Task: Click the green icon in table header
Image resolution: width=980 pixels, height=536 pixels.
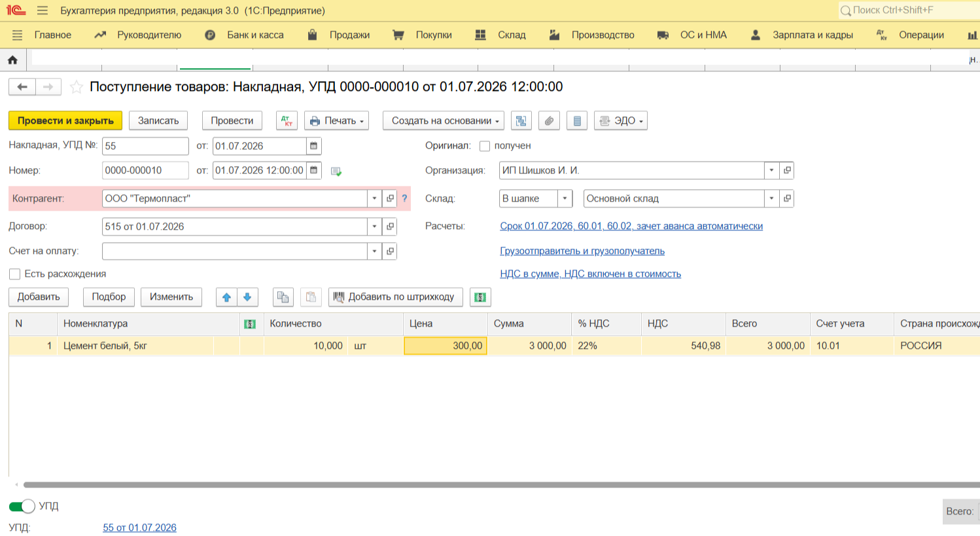Action: [250, 324]
